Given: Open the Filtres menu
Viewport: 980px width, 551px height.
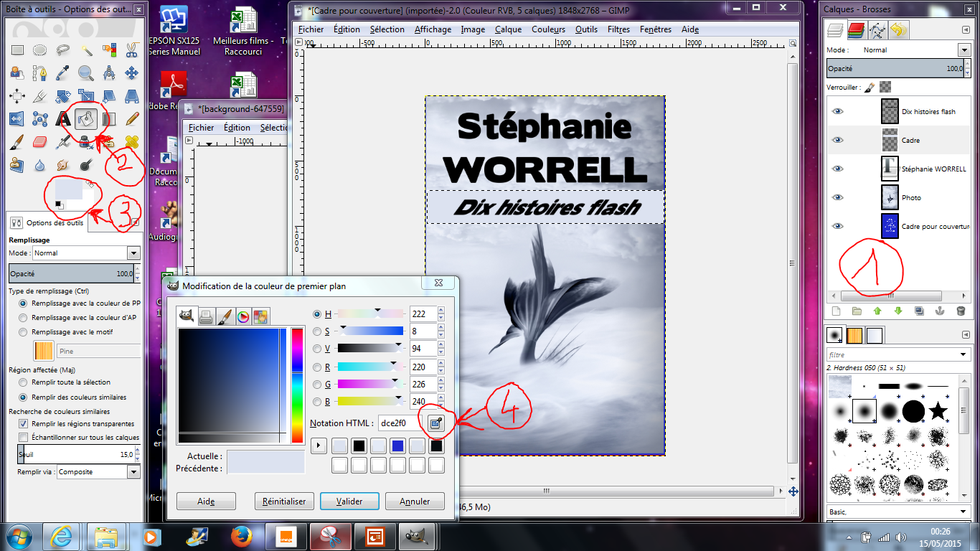Looking at the screenshot, I should (618, 29).
